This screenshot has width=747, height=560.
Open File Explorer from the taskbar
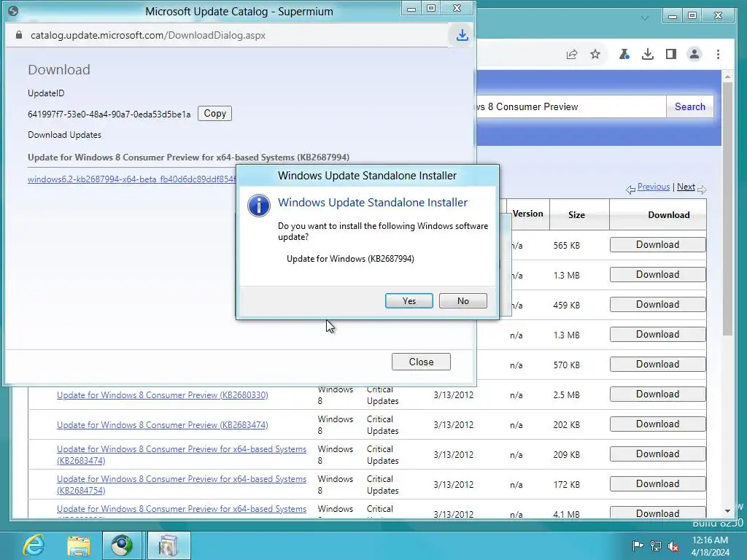[x=79, y=545]
